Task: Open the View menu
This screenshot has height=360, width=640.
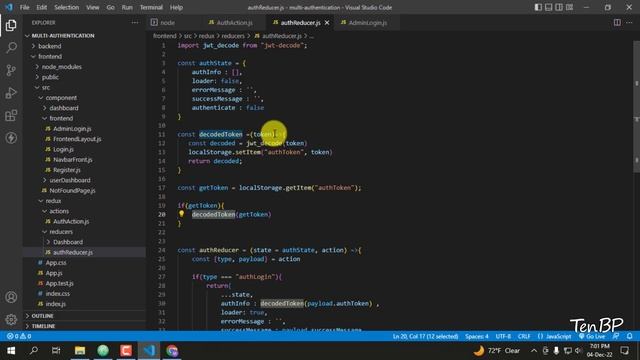Action: [x=93, y=7]
